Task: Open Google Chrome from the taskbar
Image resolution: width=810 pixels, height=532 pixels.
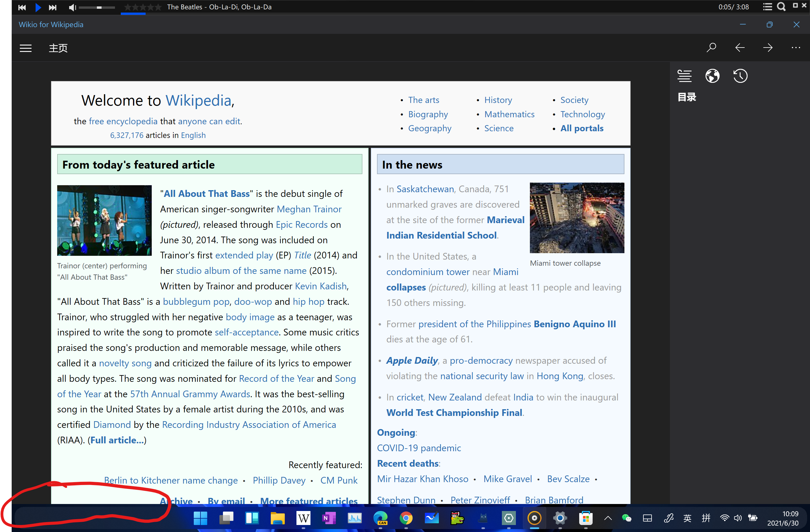Action: pyautogui.click(x=406, y=518)
